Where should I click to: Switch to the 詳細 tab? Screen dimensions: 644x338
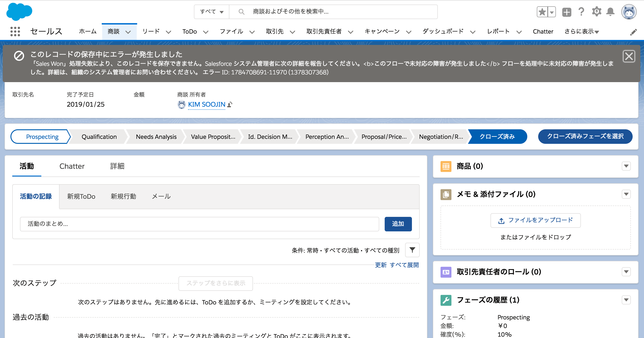point(117,166)
